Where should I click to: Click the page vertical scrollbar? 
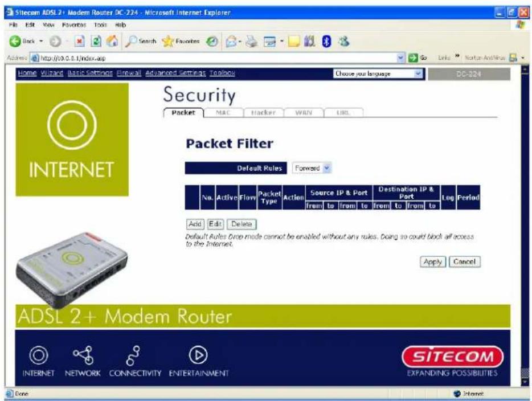(525, 226)
